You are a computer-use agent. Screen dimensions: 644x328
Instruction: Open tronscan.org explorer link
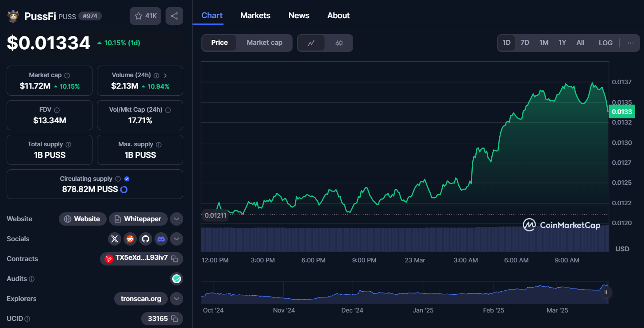[141, 299]
